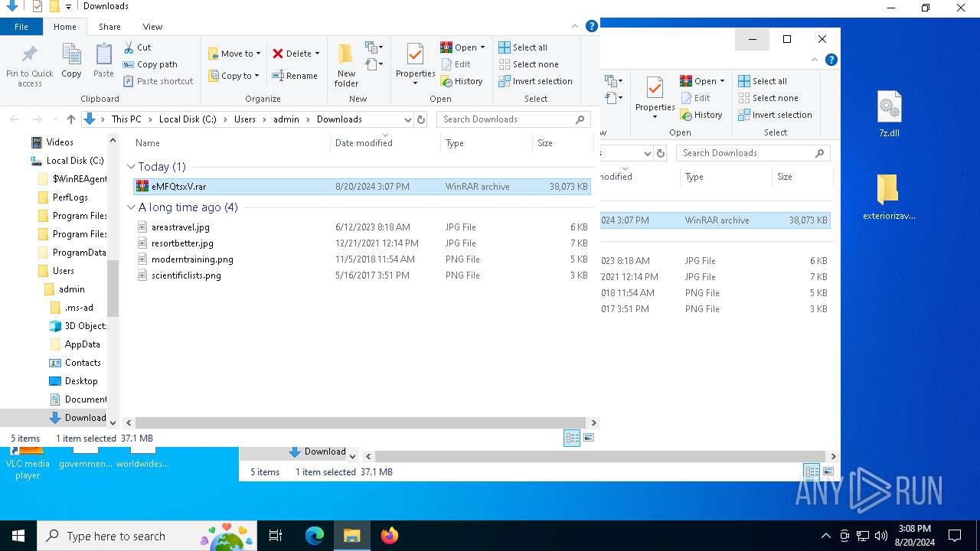Image resolution: width=980 pixels, height=551 pixels.
Task: Switch to the Share ribbon tab
Action: pyautogui.click(x=109, y=27)
